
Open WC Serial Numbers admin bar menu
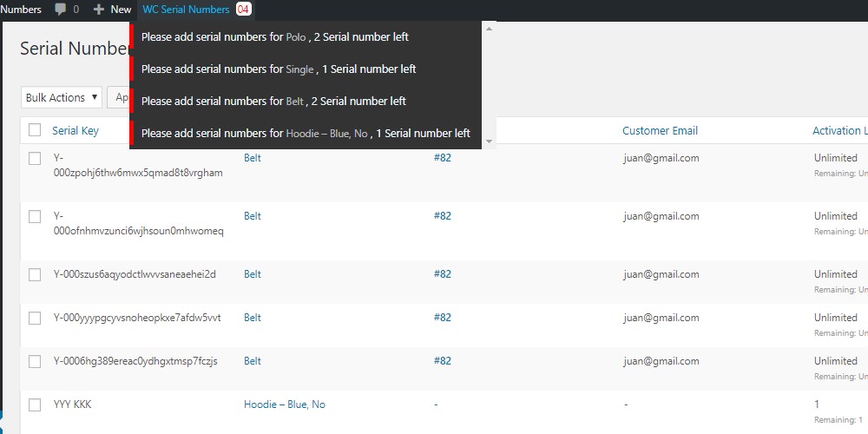[186, 10]
